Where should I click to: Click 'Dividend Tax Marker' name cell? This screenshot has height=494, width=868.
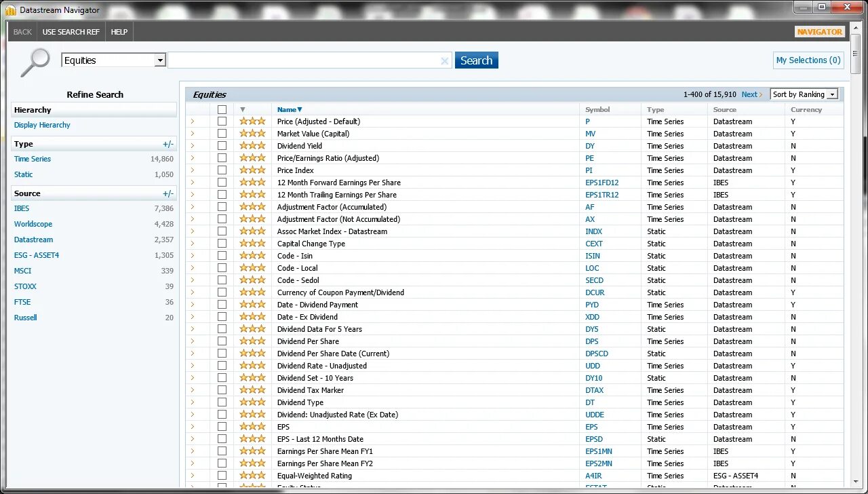click(311, 390)
